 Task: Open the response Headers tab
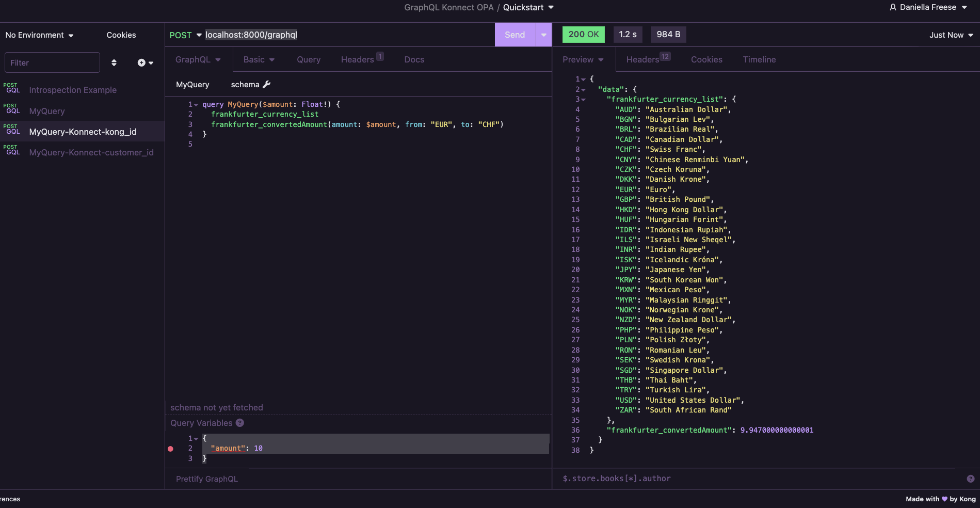click(648, 59)
